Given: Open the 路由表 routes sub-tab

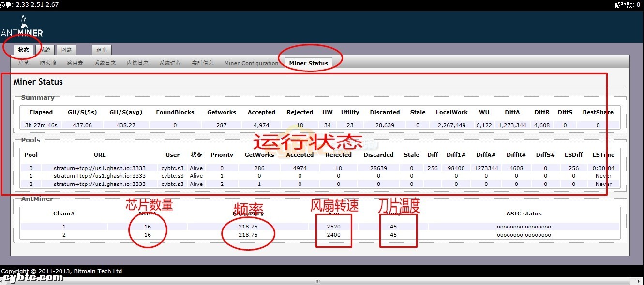Looking at the screenshot, I should pyautogui.click(x=75, y=63).
